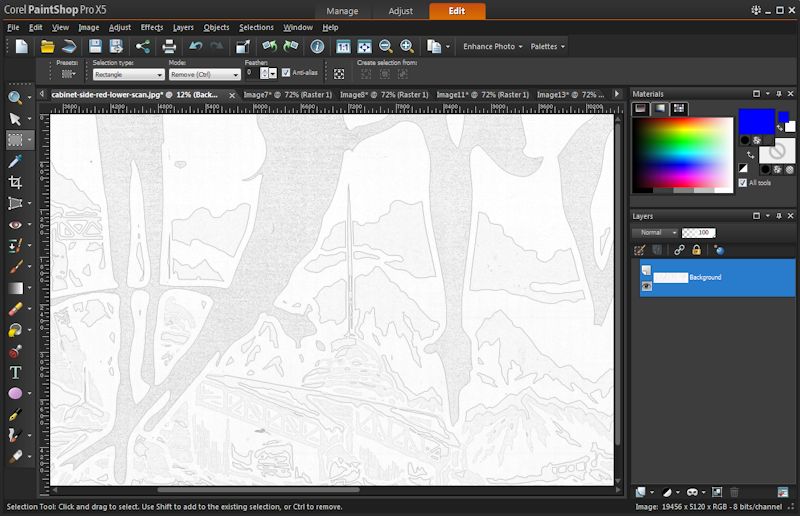
Task: Toggle the Anti-alias checkbox
Action: click(286, 73)
